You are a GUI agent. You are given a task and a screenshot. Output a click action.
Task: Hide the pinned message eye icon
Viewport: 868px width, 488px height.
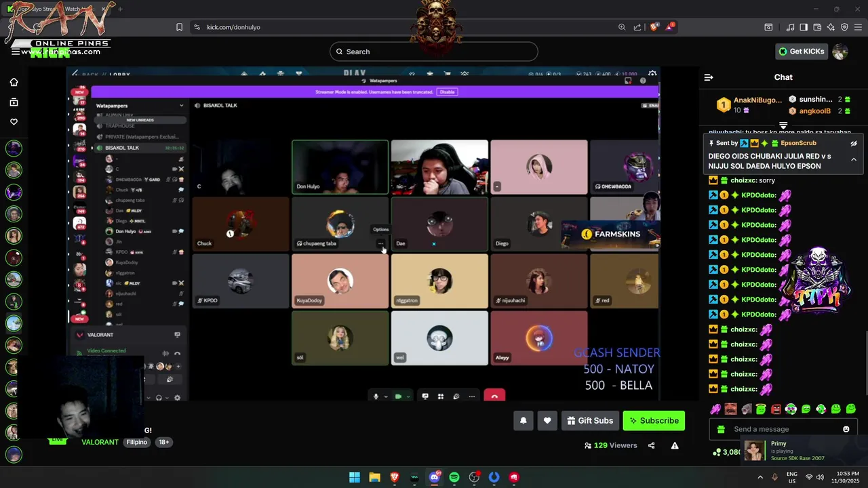coord(854,143)
